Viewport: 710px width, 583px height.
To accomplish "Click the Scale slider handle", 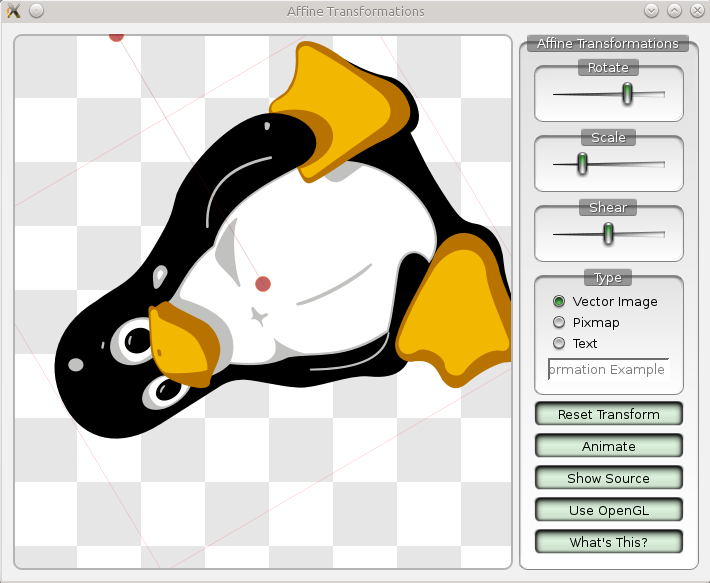I will click(582, 163).
